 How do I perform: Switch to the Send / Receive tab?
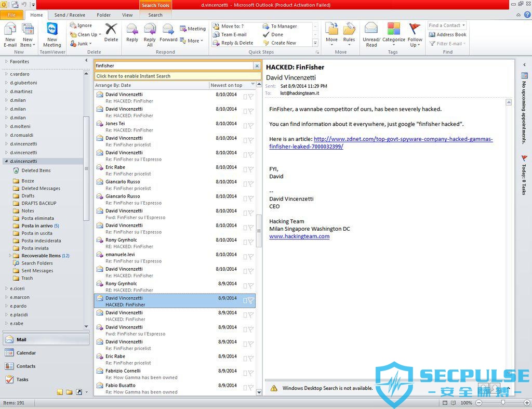click(70, 15)
